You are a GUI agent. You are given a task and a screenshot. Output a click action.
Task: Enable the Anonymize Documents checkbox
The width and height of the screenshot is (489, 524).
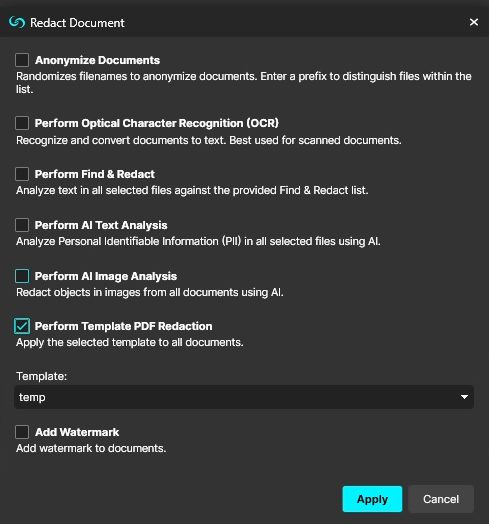coord(22,60)
